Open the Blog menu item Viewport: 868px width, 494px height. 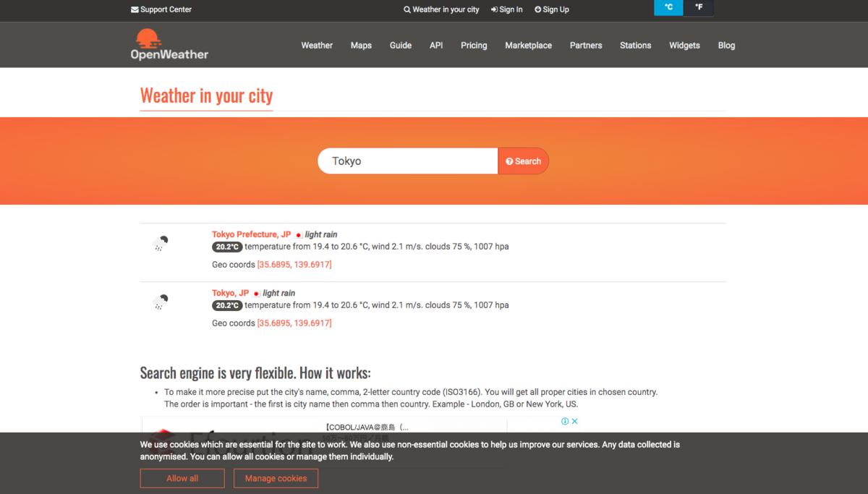[x=726, y=45]
